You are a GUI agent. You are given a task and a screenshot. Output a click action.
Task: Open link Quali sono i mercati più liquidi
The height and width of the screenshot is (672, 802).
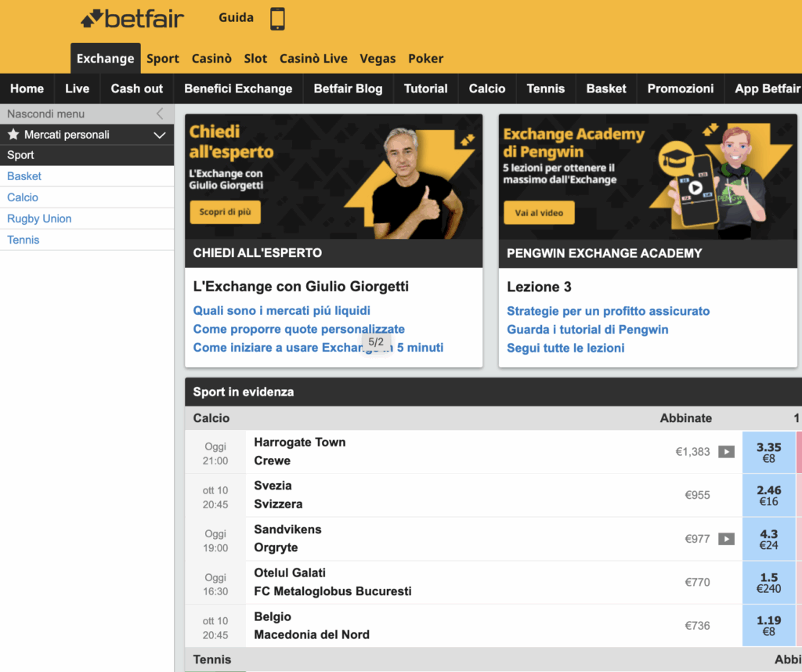pos(282,311)
